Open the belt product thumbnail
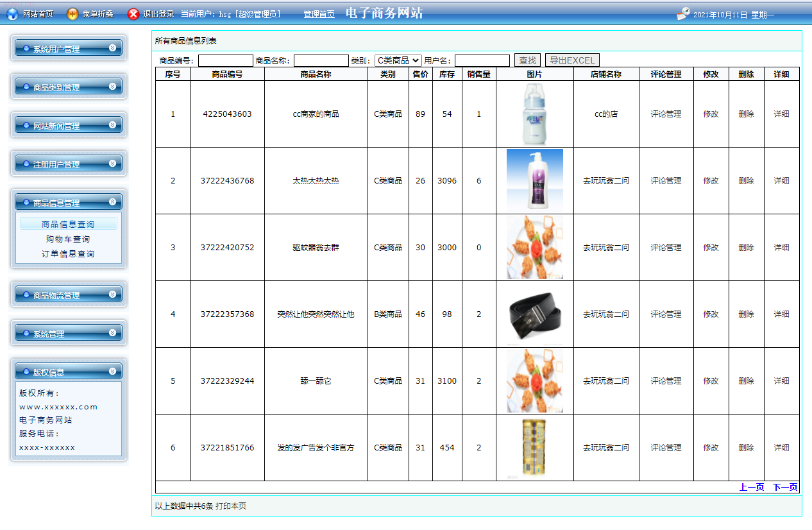Viewport: 812px width, 530px height. pos(534,314)
